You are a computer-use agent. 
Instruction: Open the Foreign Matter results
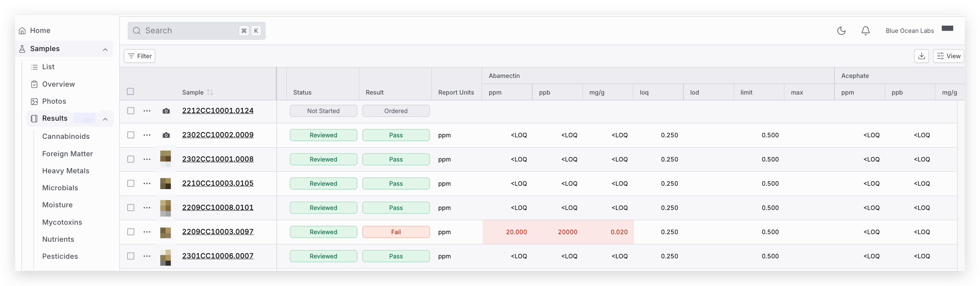click(67, 154)
